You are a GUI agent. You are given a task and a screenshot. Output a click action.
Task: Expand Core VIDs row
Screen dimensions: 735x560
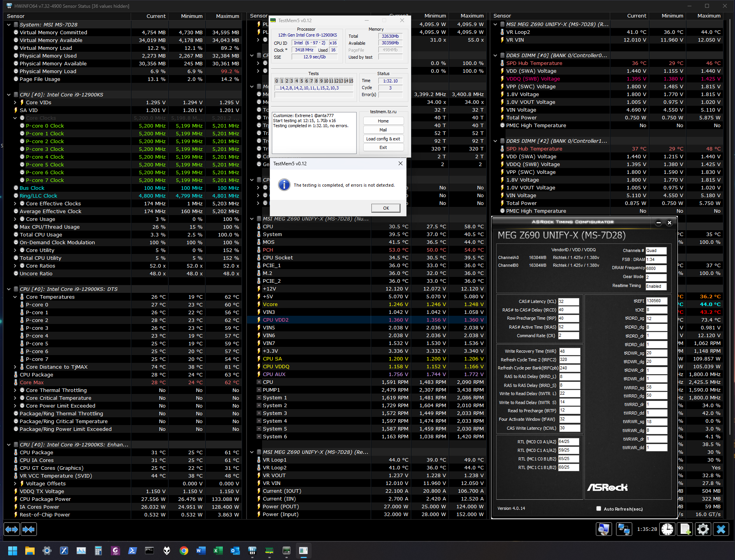point(15,102)
